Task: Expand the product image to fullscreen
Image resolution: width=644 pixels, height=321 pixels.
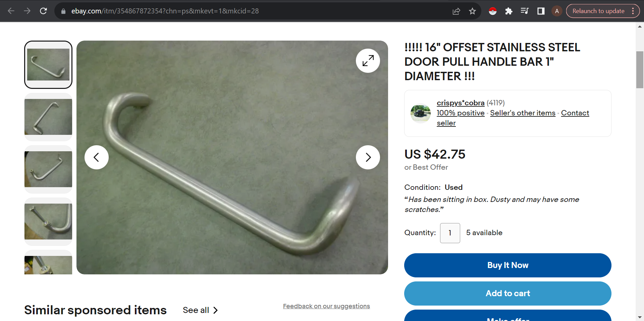Action: point(368,61)
